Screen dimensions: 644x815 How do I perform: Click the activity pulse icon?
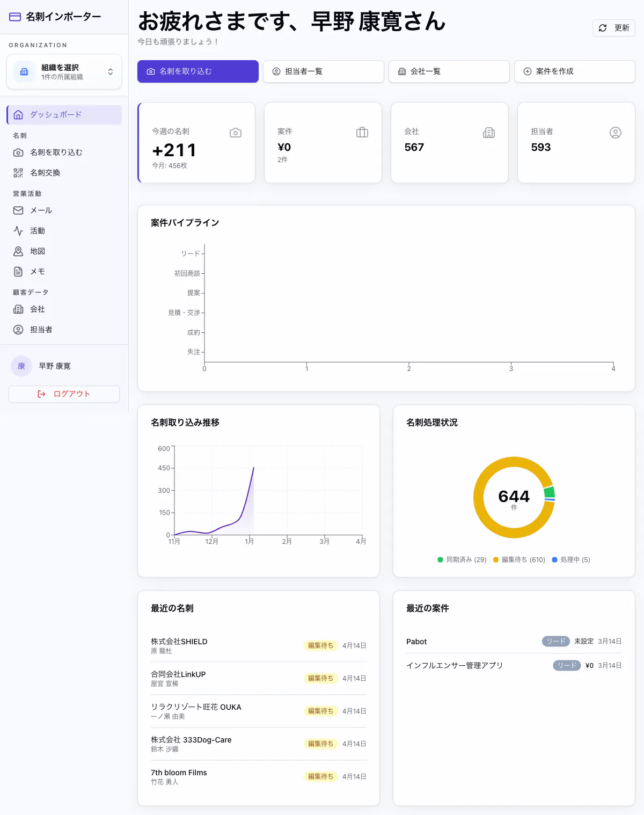[18, 231]
